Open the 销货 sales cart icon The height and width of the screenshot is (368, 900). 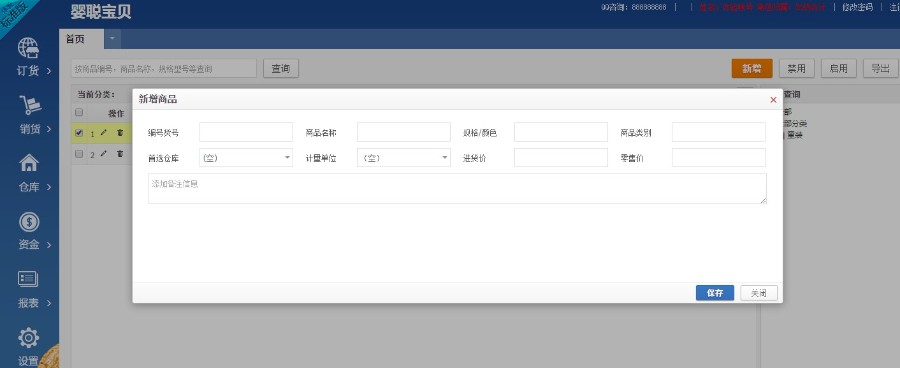(30, 105)
